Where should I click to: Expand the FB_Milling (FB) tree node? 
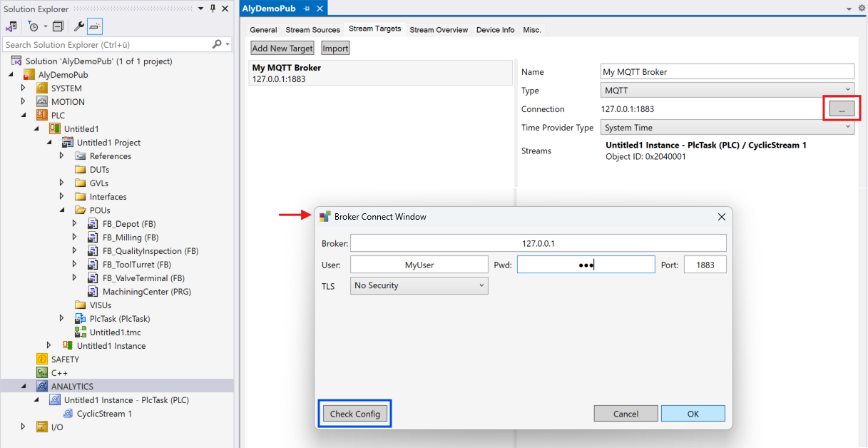point(75,238)
